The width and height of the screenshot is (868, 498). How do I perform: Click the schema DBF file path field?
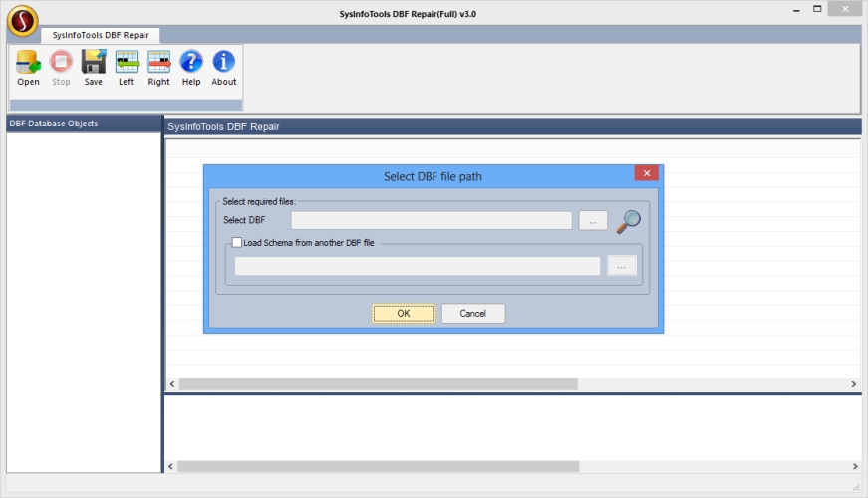point(418,266)
